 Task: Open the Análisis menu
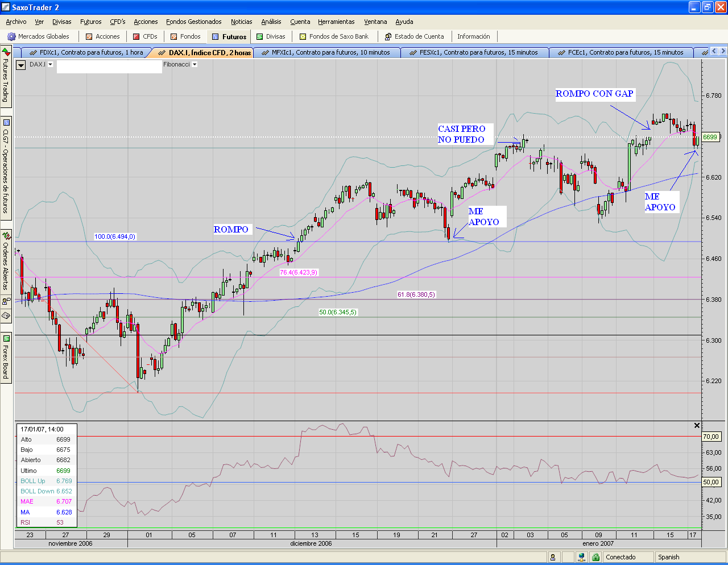tap(271, 22)
